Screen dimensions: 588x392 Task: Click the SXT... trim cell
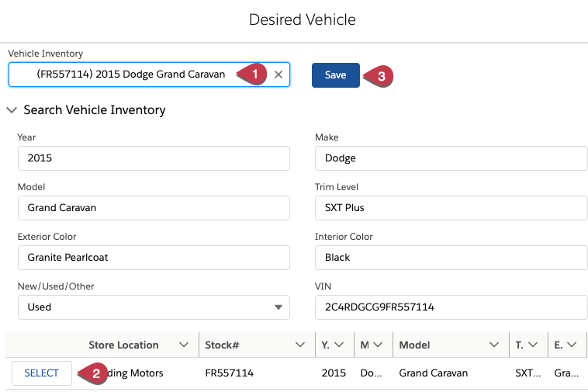tap(528, 373)
